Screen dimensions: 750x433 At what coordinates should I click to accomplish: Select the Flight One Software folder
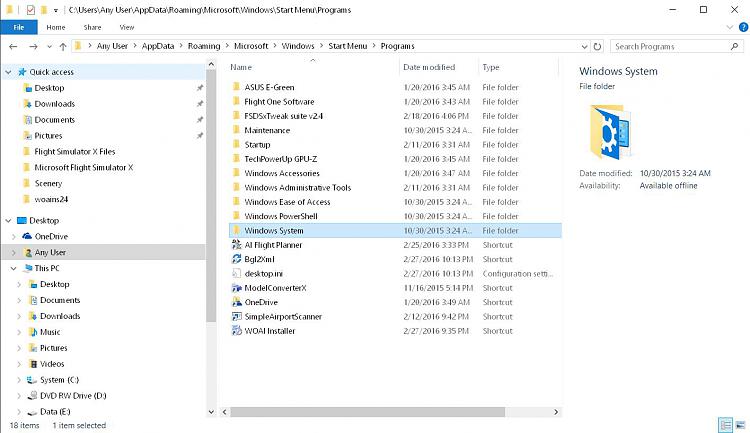395,101
